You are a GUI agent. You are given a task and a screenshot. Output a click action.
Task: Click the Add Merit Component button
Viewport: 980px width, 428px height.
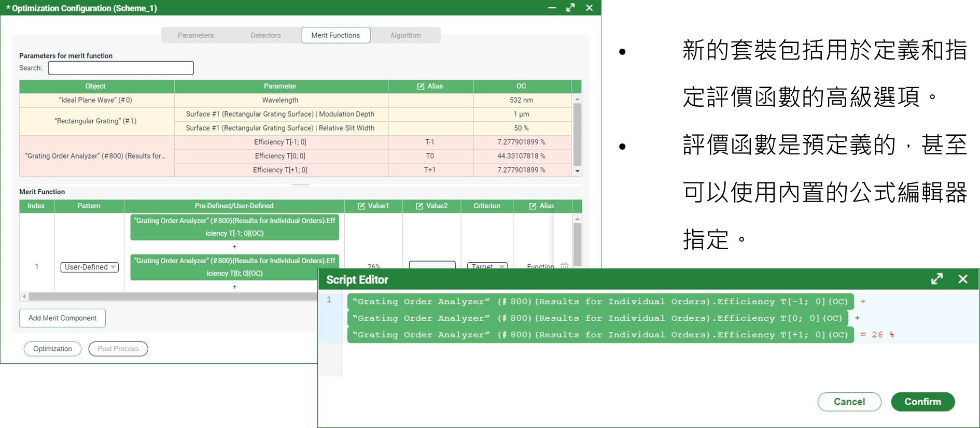[x=62, y=318]
